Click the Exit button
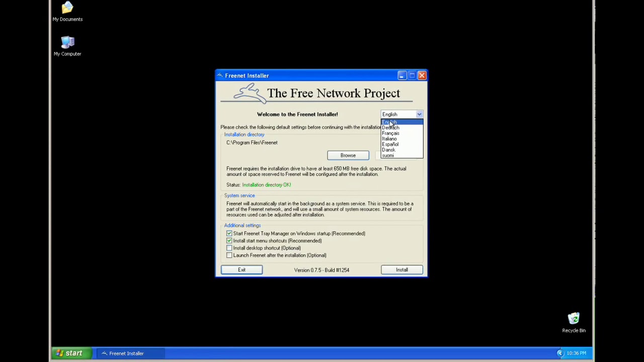 (242, 270)
